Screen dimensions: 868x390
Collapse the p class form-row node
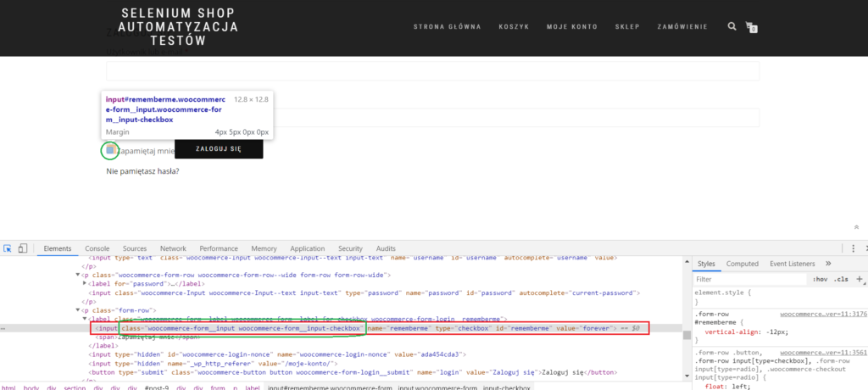click(x=78, y=310)
